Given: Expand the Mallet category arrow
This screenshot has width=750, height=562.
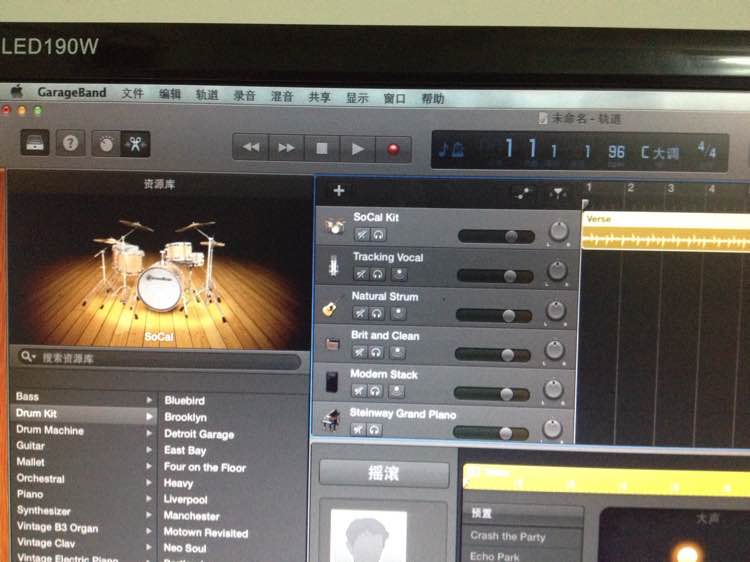Looking at the screenshot, I should click(149, 466).
